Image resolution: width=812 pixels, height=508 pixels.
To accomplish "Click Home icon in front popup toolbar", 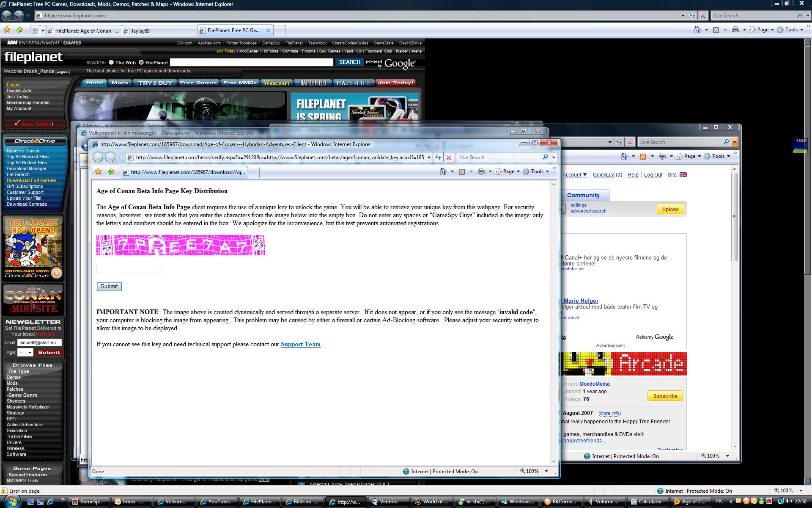I will pos(443,171).
